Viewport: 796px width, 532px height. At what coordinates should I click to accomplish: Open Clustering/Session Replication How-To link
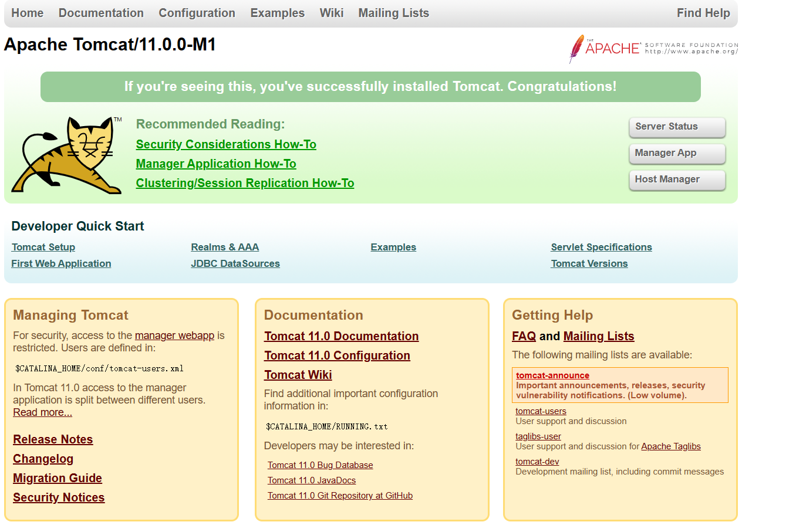245,183
